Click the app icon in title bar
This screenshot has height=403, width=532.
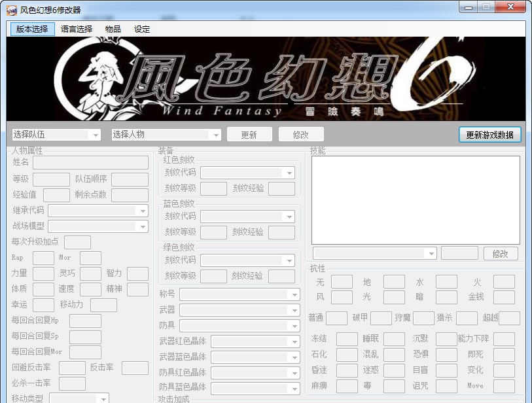pyautogui.click(x=12, y=10)
